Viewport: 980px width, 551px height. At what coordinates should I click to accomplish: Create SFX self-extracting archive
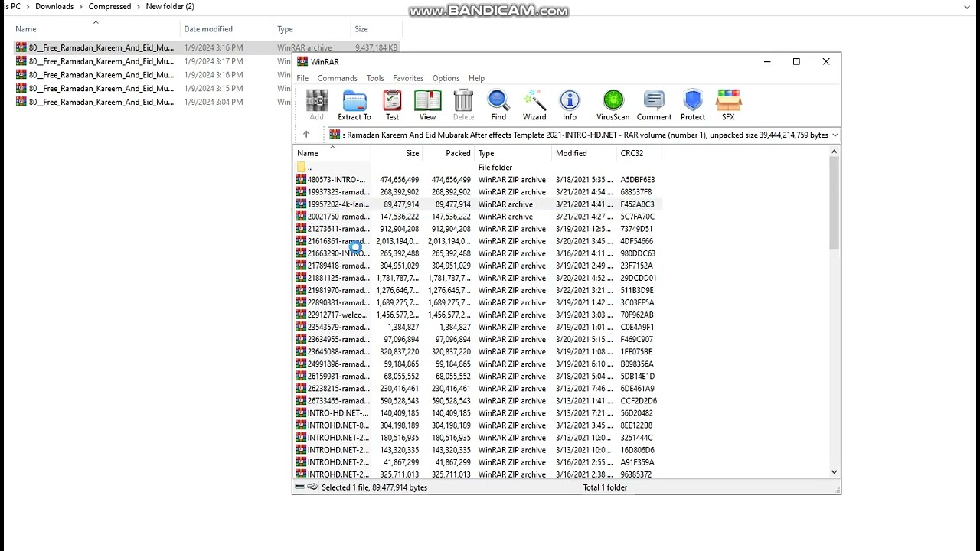pyautogui.click(x=728, y=105)
